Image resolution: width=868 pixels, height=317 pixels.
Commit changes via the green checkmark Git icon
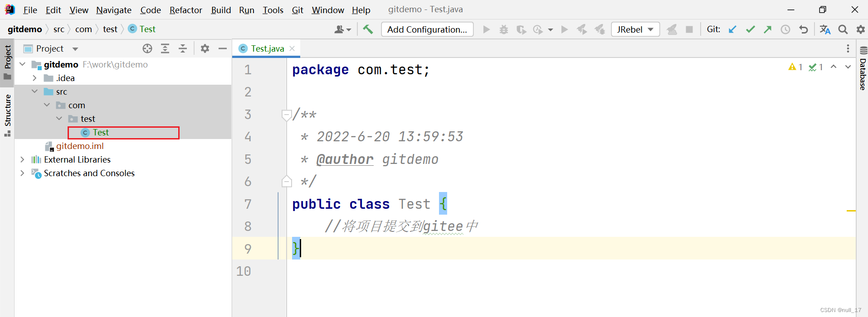pos(751,29)
